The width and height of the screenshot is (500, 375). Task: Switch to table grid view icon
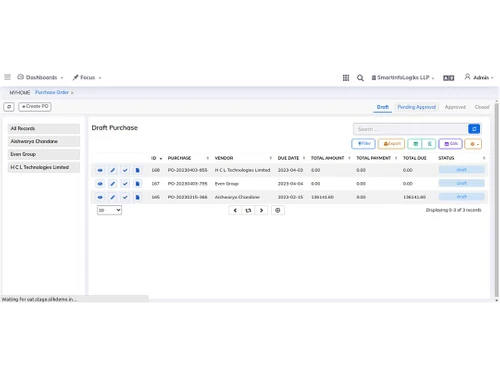[415, 144]
